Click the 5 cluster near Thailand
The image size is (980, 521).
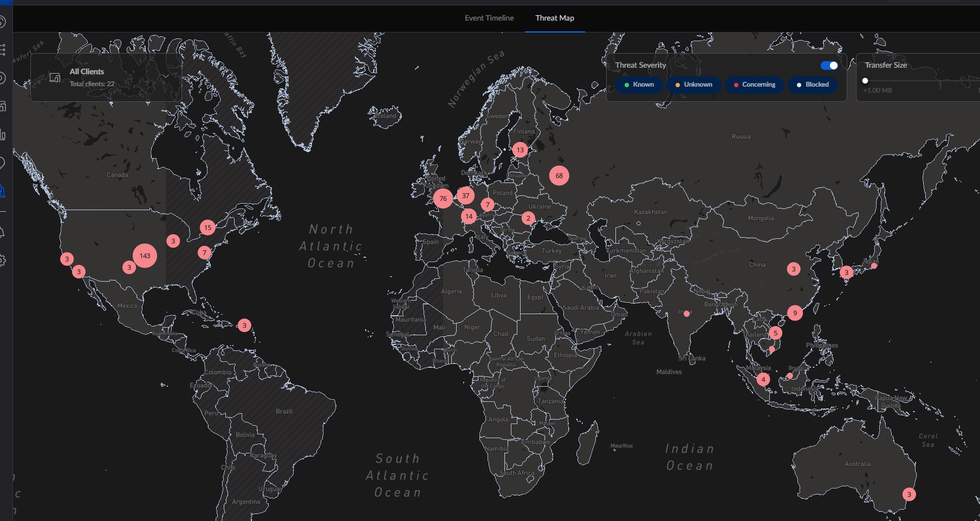775,333
